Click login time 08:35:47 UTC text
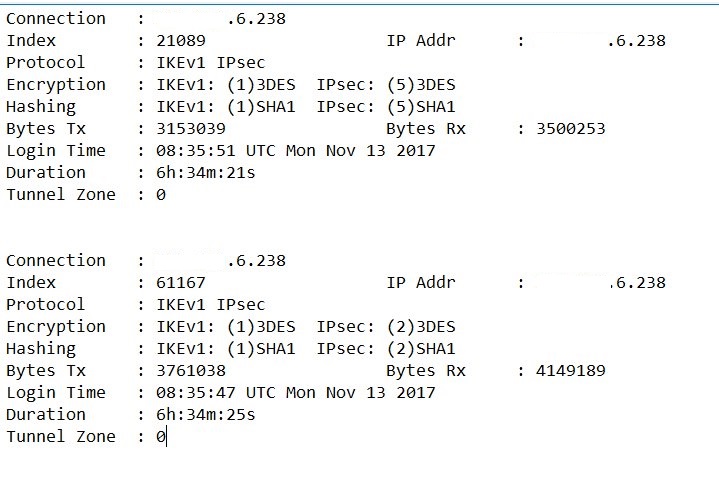This screenshot has width=719, height=481. point(216,393)
